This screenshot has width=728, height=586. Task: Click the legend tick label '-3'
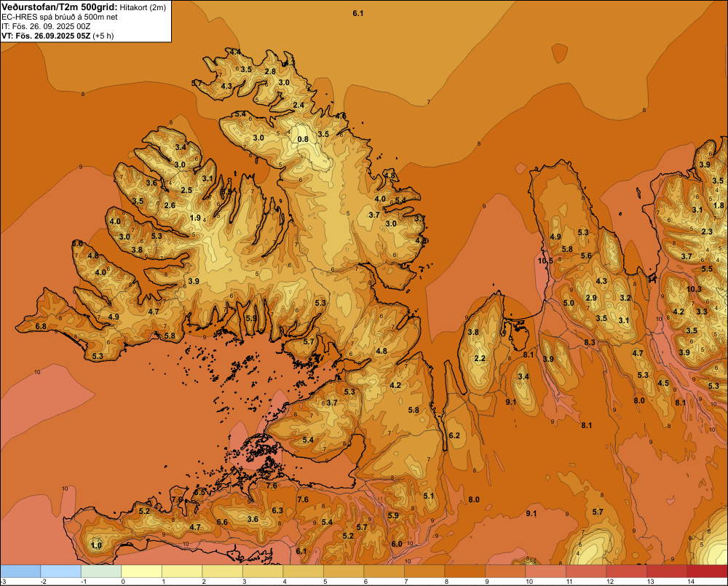[x=3, y=582]
